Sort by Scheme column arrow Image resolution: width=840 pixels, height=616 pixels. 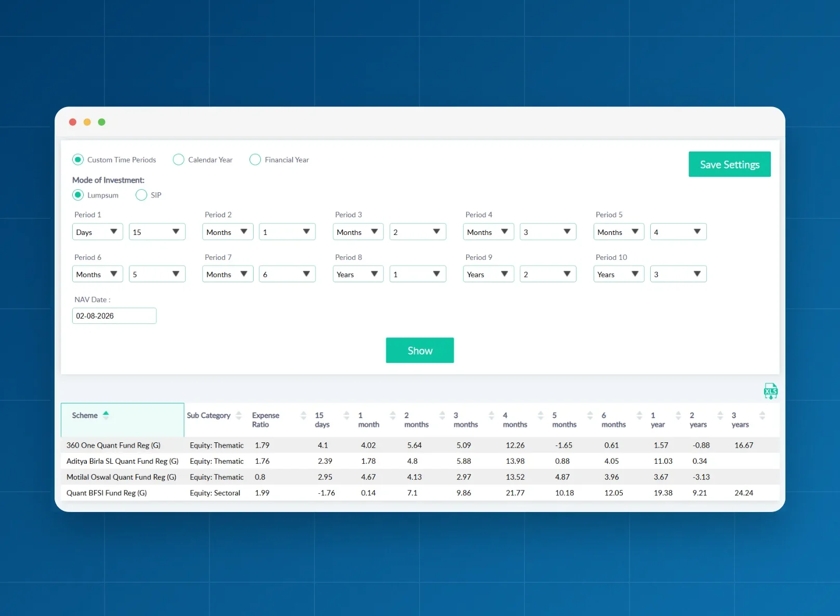pyautogui.click(x=106, y=415)
